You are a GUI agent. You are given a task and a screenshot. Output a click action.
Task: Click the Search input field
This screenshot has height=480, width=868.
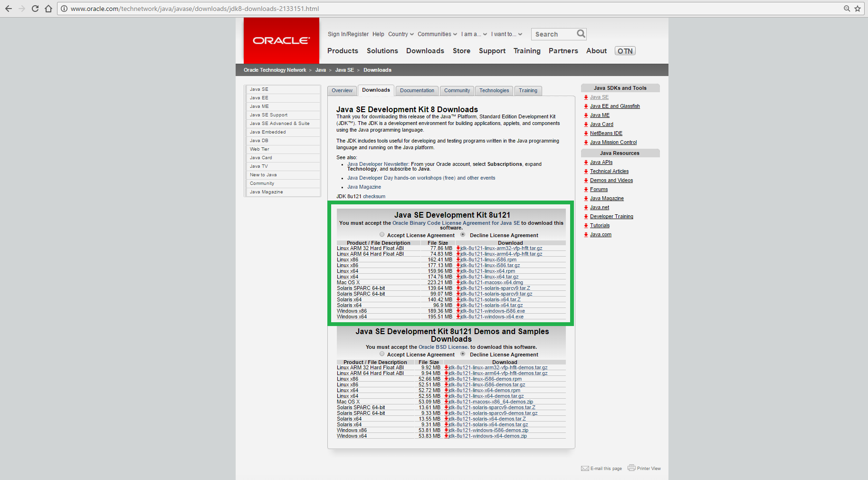pyautogui.click(x=553, y=34)
